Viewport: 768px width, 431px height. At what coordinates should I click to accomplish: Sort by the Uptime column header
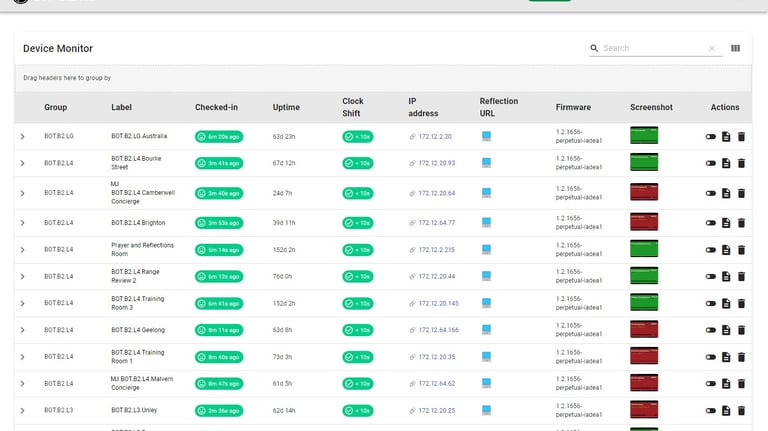(x=286, y=107)
